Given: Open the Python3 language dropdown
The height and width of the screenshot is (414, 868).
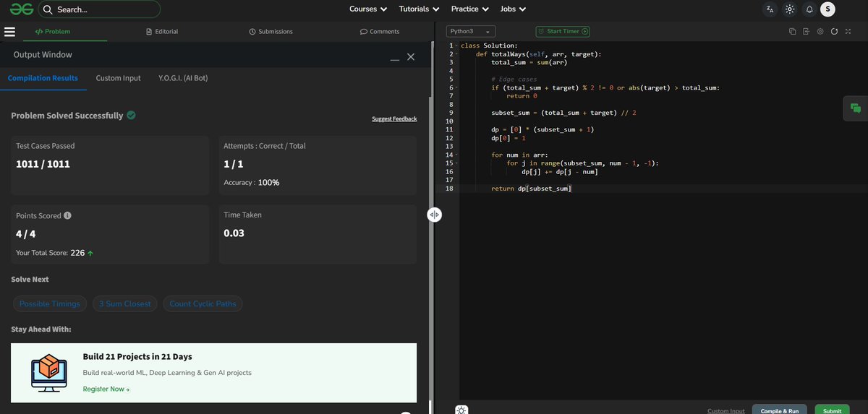Looking at the screenshot, I should coord(471,32).
